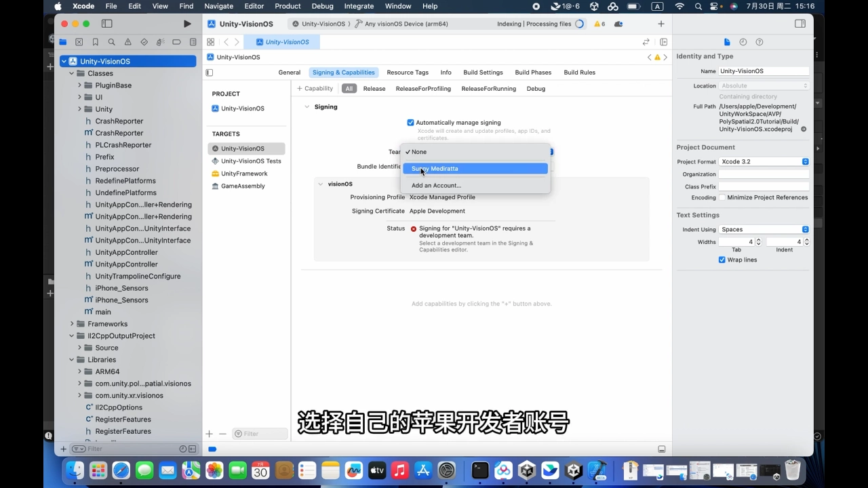Filter capabilities by Release configuration
Image resolution: width=868 pixels, height=488 pixels.
(374, 89)
